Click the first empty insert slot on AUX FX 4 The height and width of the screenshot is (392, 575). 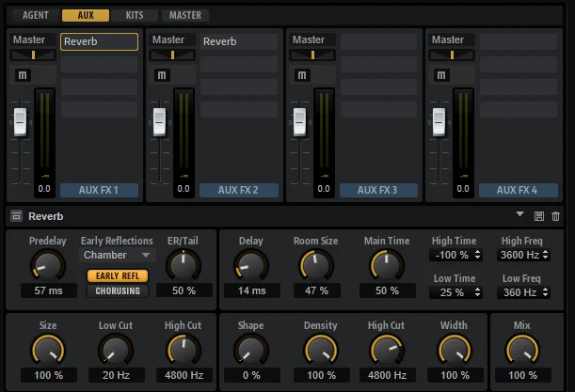pos(519,41)
